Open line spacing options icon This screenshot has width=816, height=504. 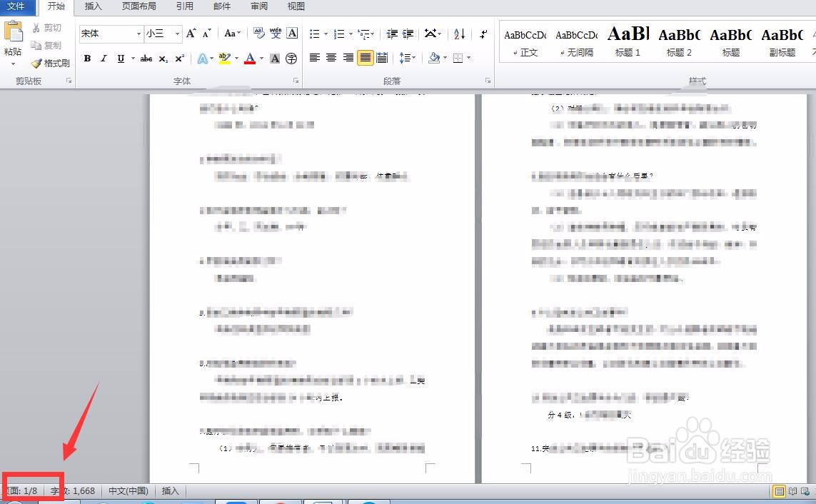[x=405, y=57]
